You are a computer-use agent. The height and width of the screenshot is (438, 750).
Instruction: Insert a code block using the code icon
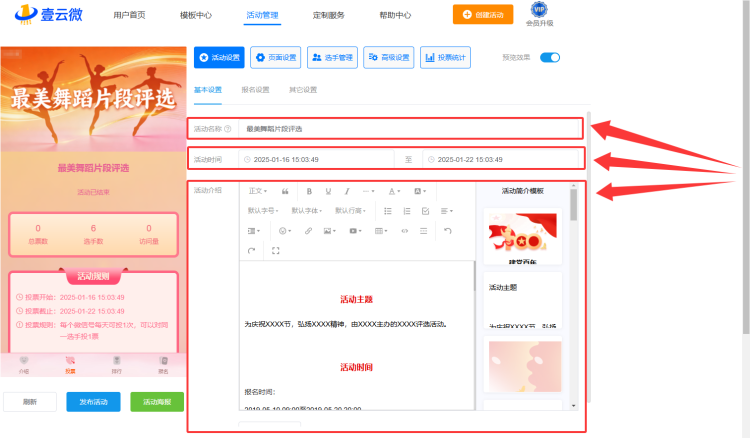click(405, 231)
